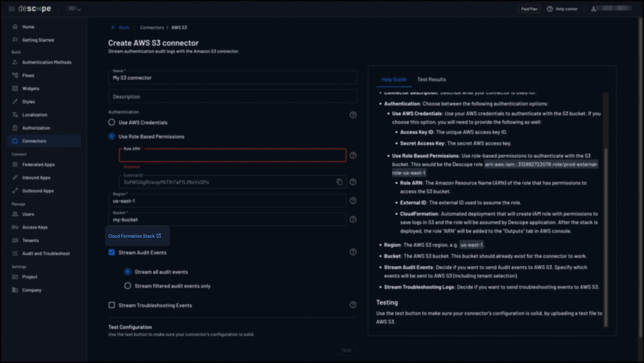644x363 pixels.
Task: Enable the Stream Troubleshooting Events checkbox
Action: point(112,305)
